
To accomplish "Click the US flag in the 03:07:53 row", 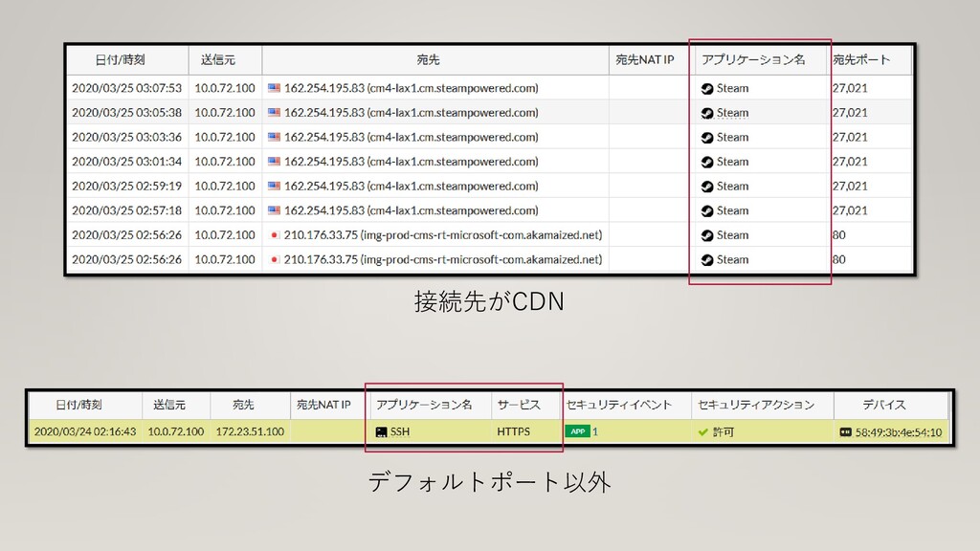I will (x=274, y=88).
